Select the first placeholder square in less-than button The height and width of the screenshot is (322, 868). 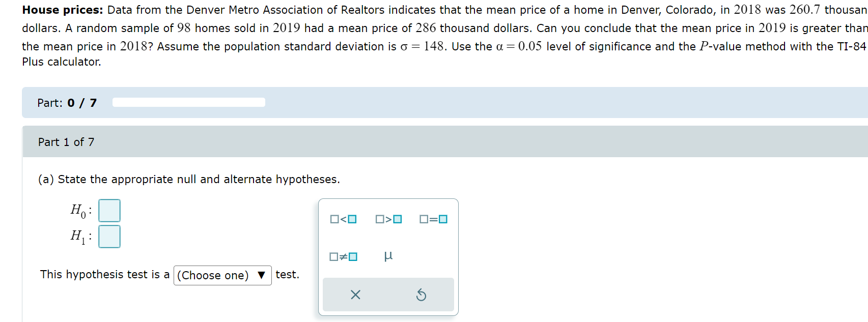point(333,219)
